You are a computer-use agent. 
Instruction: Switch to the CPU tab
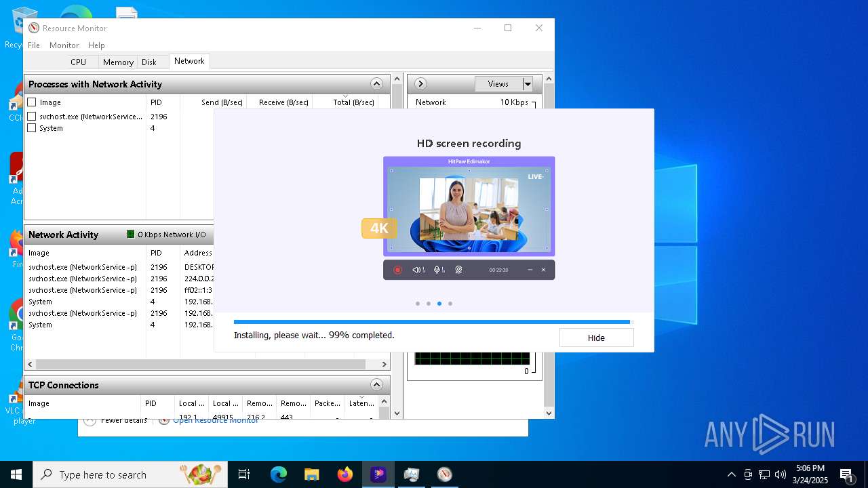78,62
